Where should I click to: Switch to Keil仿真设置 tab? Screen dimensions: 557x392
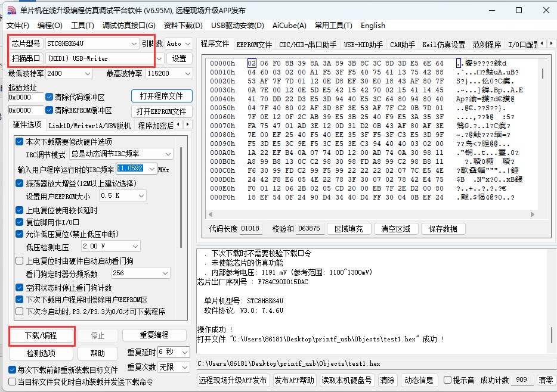tap(444, 44)
